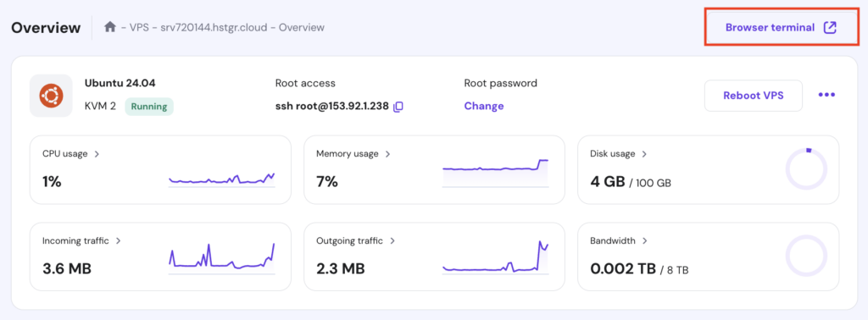Click the 3.6 MB incoming value
The width and height of the screenshot is (868, 320).
coord(67,268)
